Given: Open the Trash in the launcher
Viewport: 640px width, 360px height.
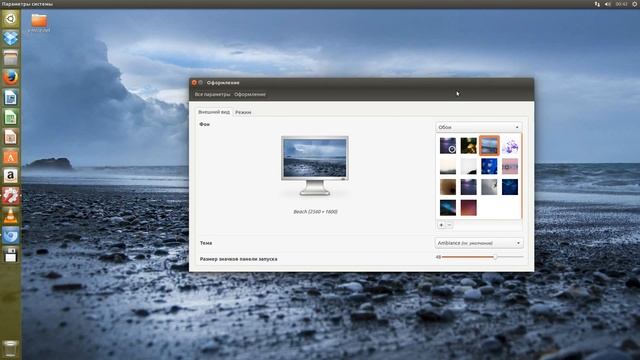Looking at the screenshot, I should 11,349.
